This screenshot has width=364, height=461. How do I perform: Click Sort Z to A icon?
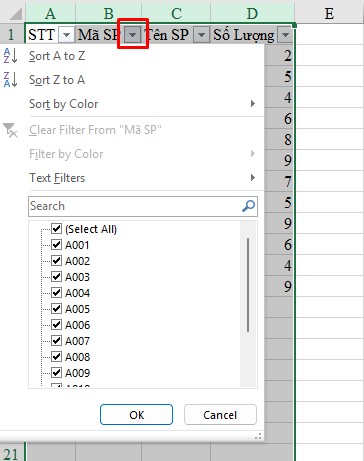click(x=10, y=80)
